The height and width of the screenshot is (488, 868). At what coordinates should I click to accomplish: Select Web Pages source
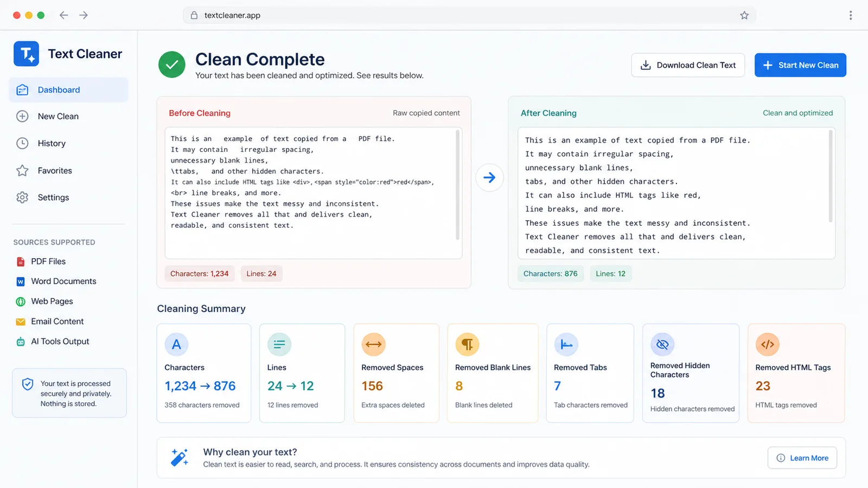pyautogui.click(x=52, y=301)
